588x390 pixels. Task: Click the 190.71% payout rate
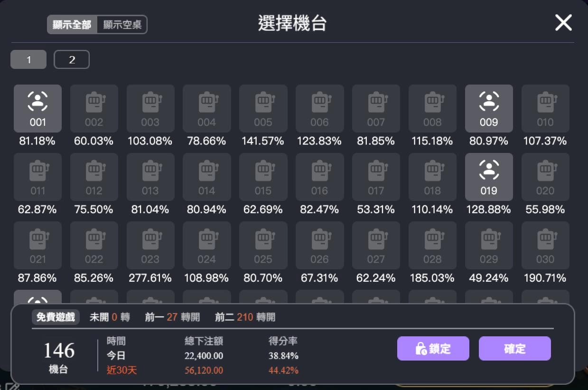click(x=545, y=278)
